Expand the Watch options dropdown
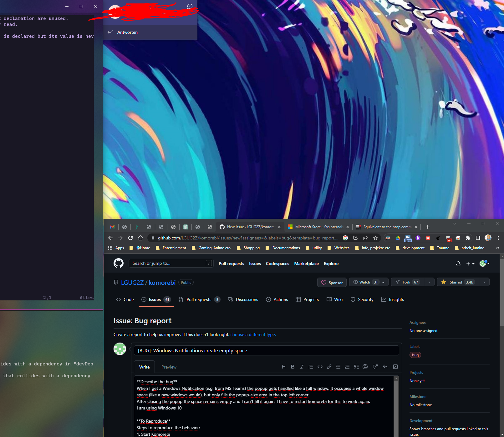 coord(383,282)
